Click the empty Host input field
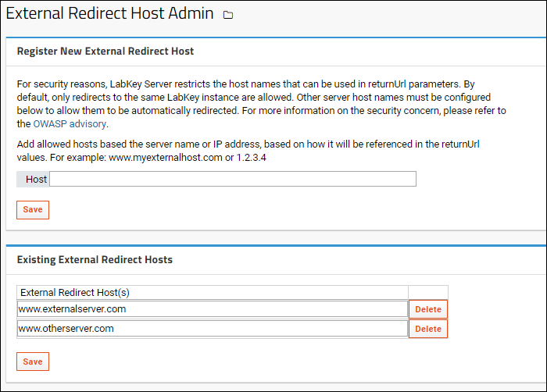 click(233, 179)
